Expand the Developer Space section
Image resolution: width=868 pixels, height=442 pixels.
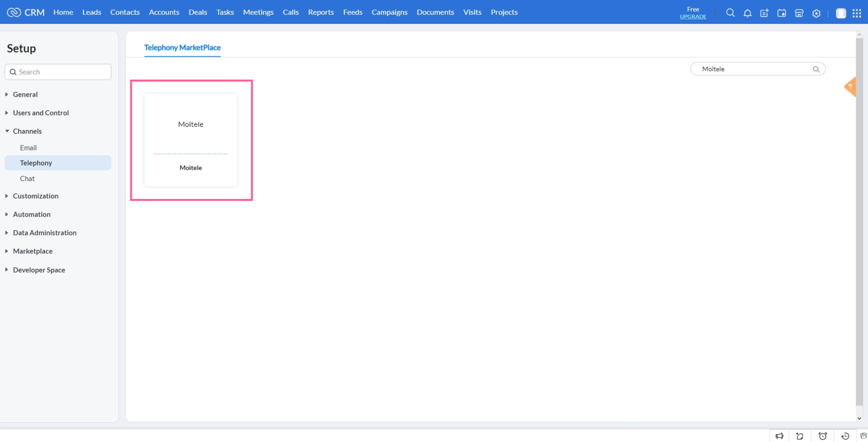click(x=39, y=270)
